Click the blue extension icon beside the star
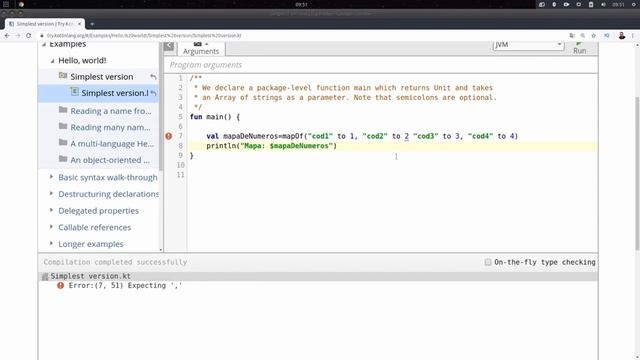 (607, 36)
